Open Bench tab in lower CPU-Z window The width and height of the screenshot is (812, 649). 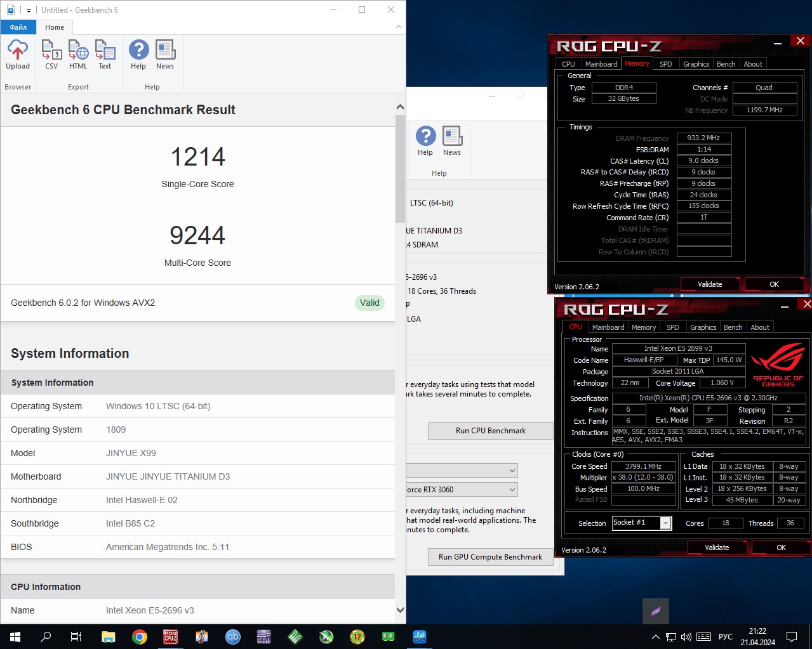point(733,327)
